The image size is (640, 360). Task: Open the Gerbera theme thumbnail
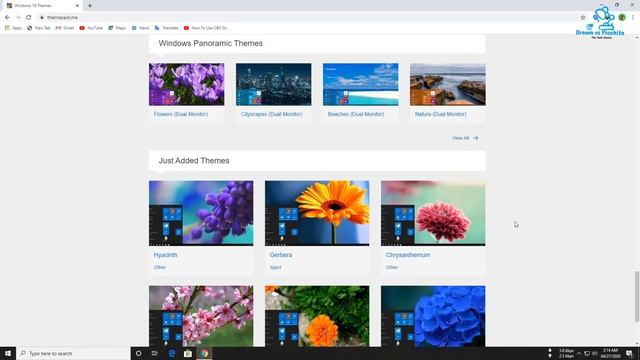[x=317, y=213]
